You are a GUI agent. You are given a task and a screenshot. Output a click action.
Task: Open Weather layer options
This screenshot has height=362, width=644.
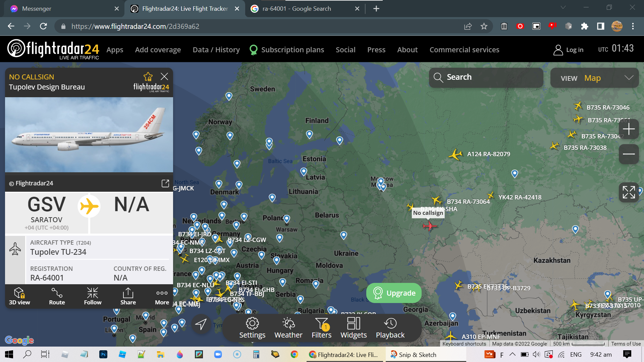tap(288, 328)
